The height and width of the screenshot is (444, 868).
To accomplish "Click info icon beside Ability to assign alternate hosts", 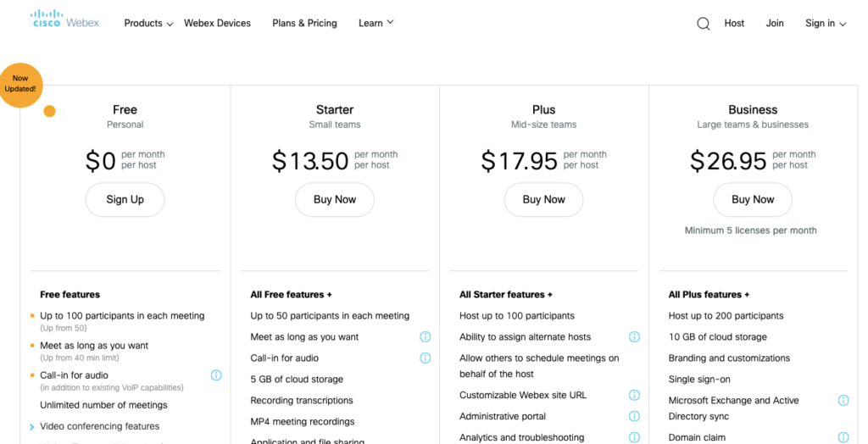I will 634,337.
